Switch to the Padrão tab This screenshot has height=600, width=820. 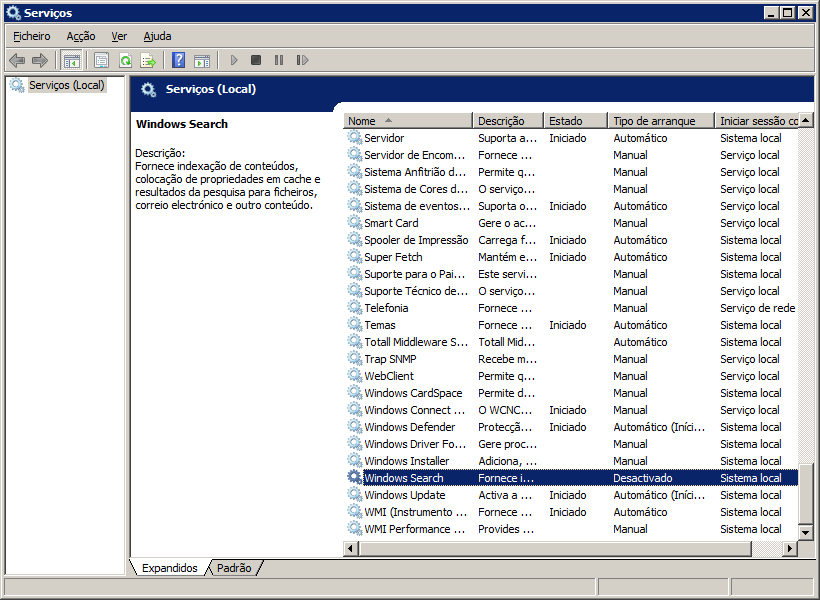(x=234, y=568)
